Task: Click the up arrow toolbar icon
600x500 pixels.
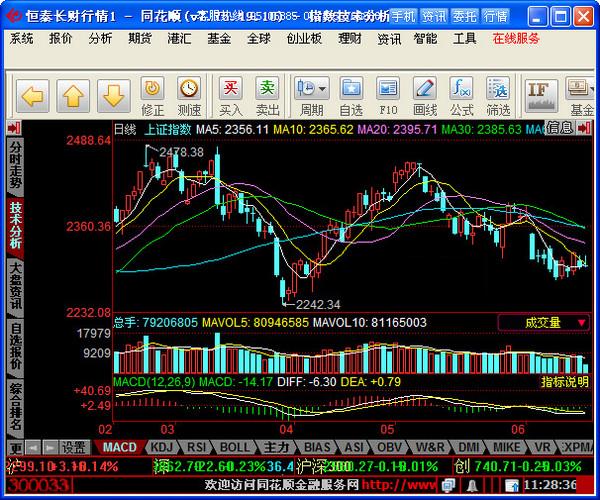Action: [73, 96]
